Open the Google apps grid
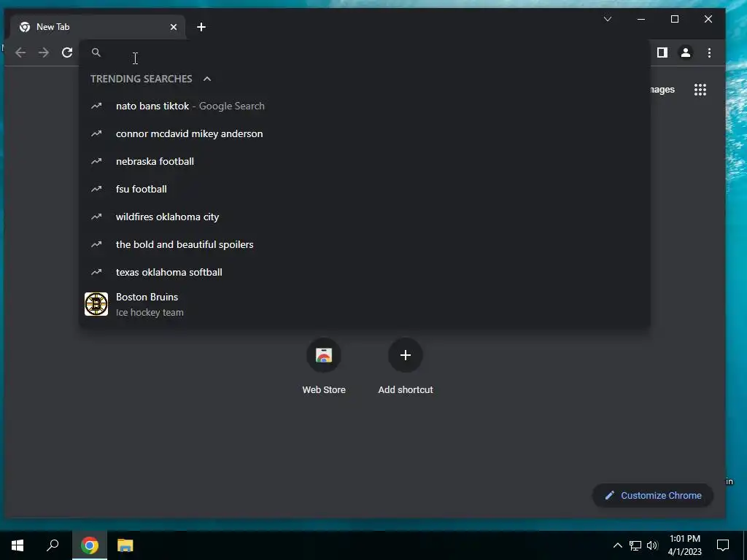The width and height of the screenshot is (747, 560). (x=700, y=90)
